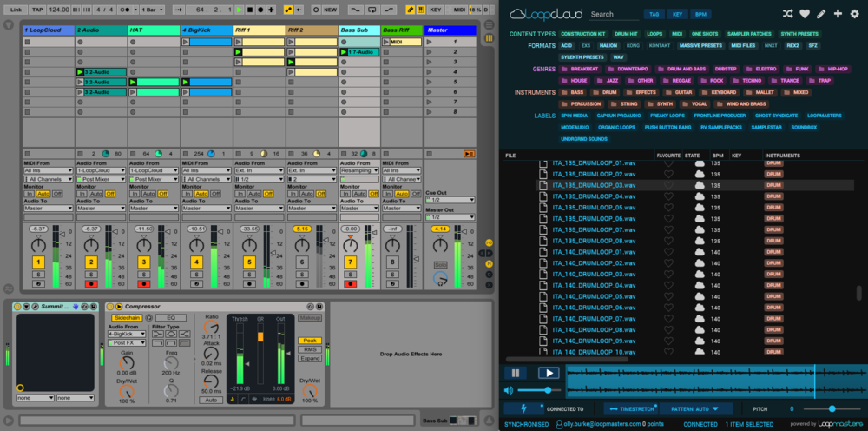The height and width of the screenshot is (431, 868).
Task: Click the Link button in Ableton
Action: [16, 10]
